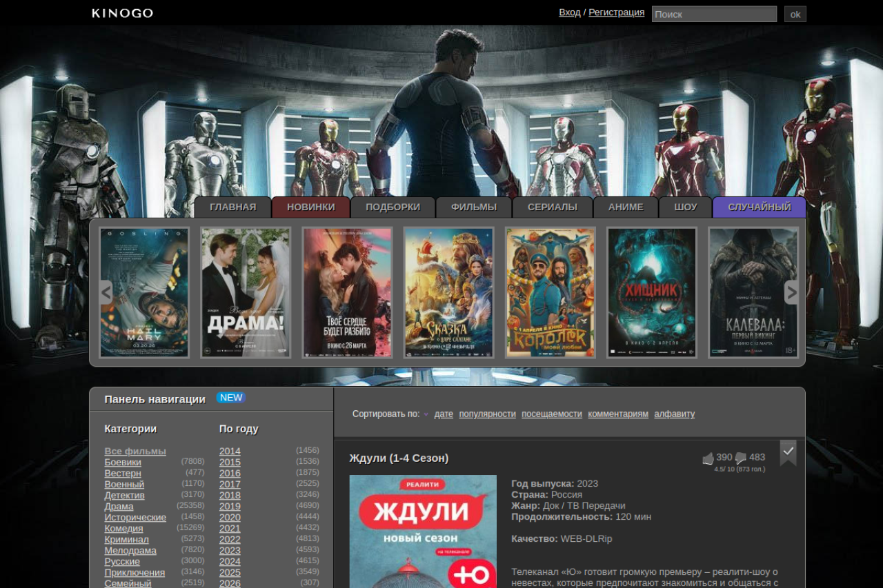Screen dimensions: 883x588
Task: Sort the list by популярности
Action: (x=487, y=414)
